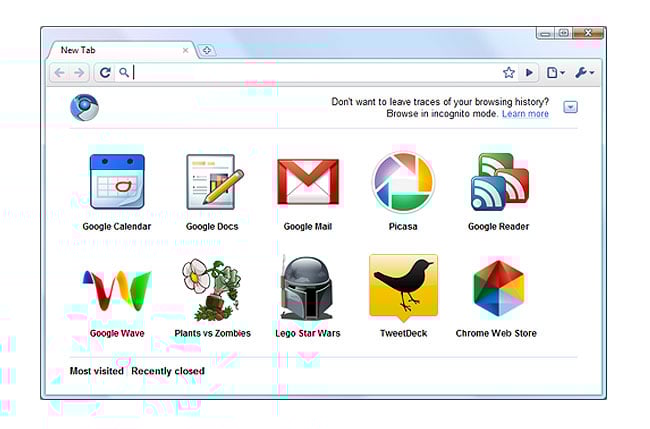Viewport: 650px width, 429px height.
Task: Open a new tab with plus button
Action: tap(206, 51)
